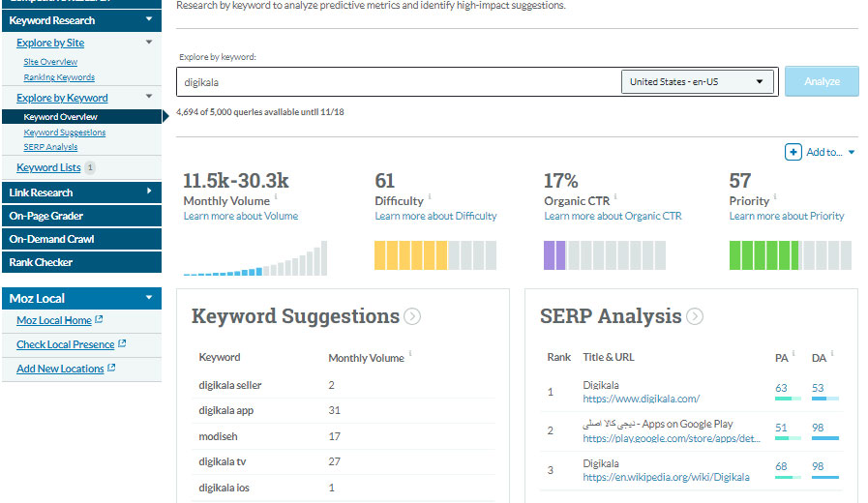868x503 pixels.
Task: Open SERP Analysis arrow circle icon
Action: (x=695, y=316)
